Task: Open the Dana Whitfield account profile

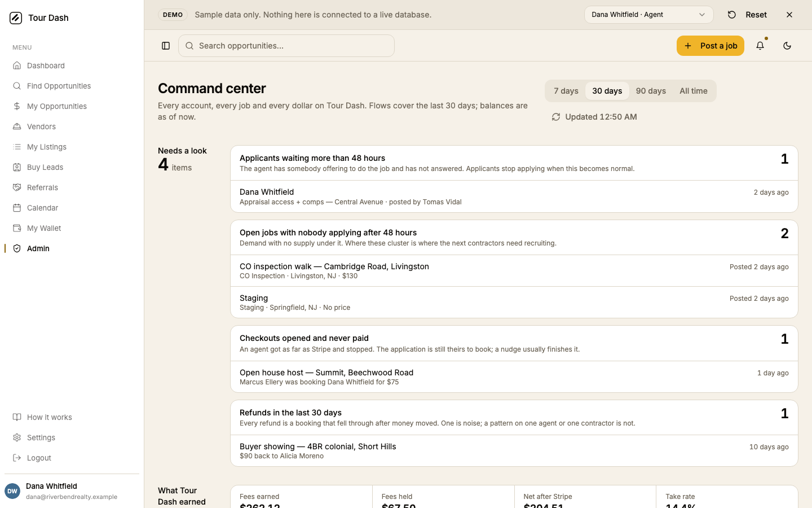Action: coord(72,491)
